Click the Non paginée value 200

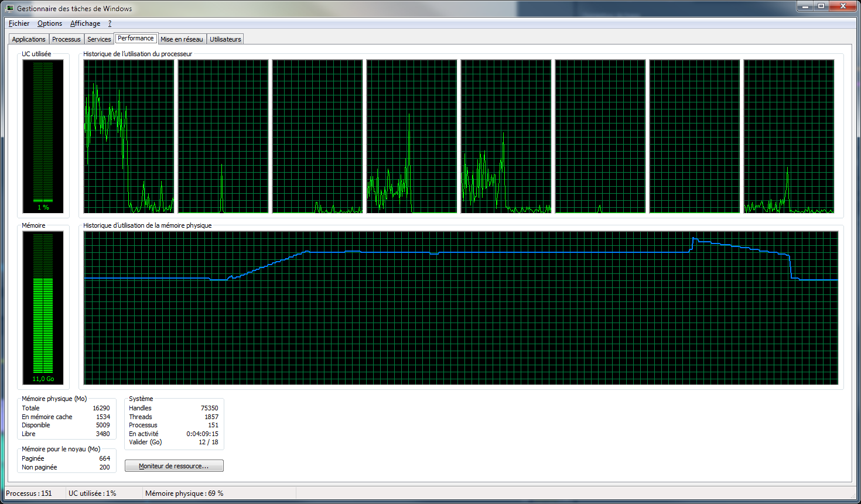[x=105, y=467]
